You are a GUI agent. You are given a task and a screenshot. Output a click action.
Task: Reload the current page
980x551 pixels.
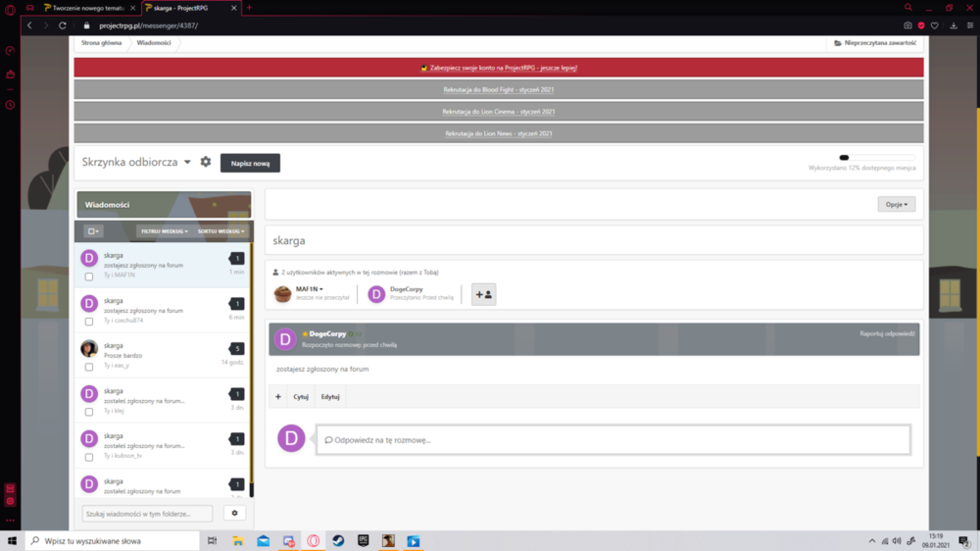[63, 25]
